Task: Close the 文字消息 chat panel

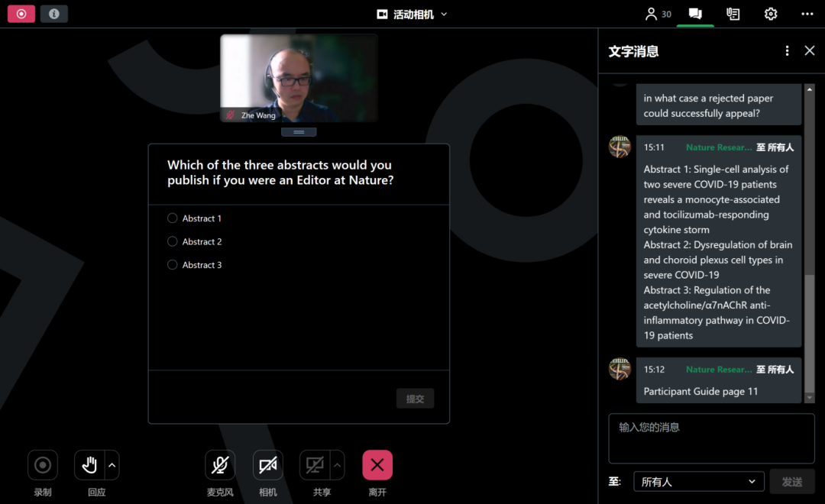Action: point(810,50)
